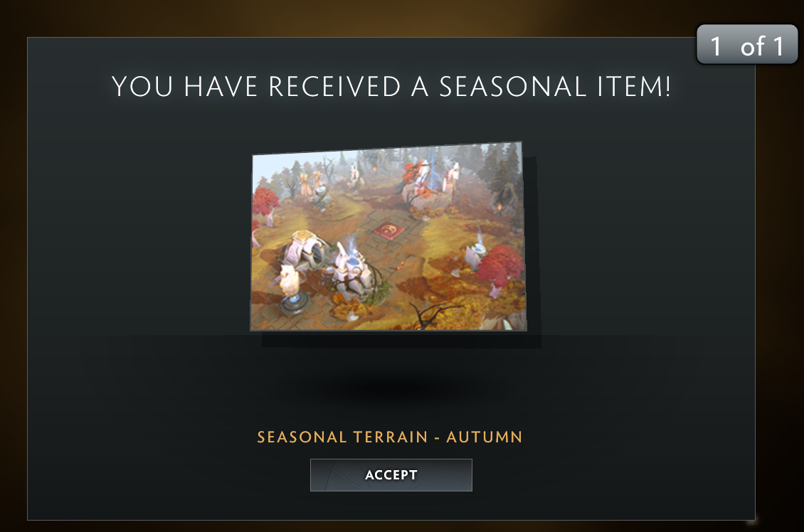Click the ITEM! word in the heading
The width and height of the screenshot is (804, 532).
pyautogui.click(x=634, y=86)
